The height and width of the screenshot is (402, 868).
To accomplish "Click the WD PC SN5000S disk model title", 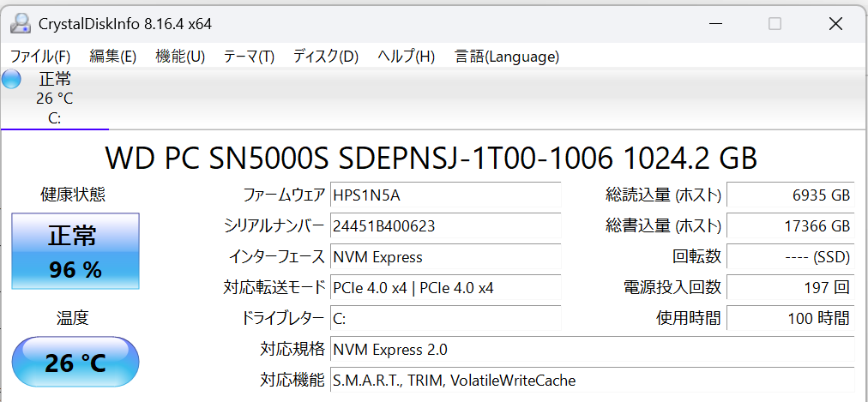I will (x=431, y=159).
